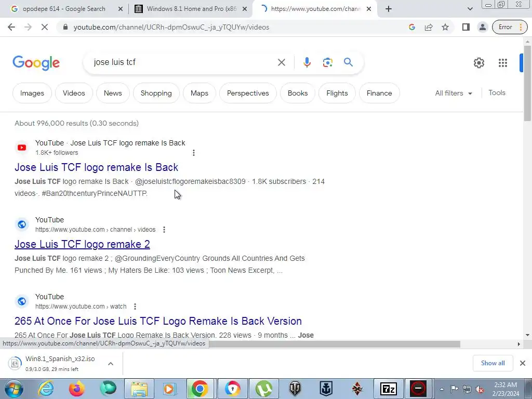Open Jose Luis TCF logo remake Is Back result

(96, 167)
